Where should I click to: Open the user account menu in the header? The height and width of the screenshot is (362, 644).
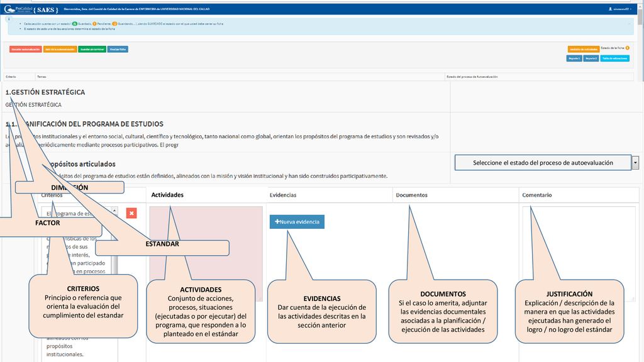click(619, 9)
